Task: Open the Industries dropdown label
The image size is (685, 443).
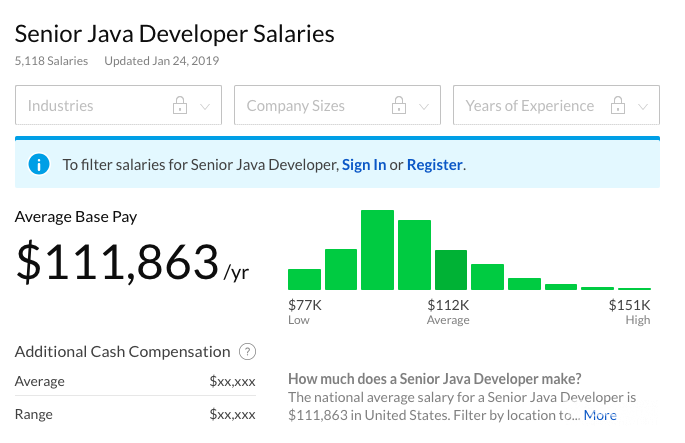Action: click(61, 106)
